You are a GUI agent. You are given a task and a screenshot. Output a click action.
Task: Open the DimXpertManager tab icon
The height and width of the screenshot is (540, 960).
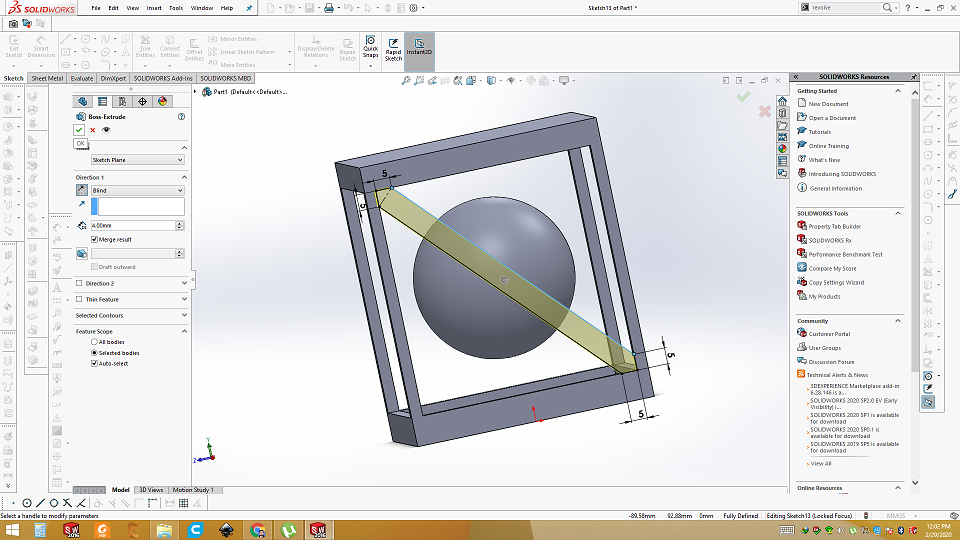click(x=142, y=102)
